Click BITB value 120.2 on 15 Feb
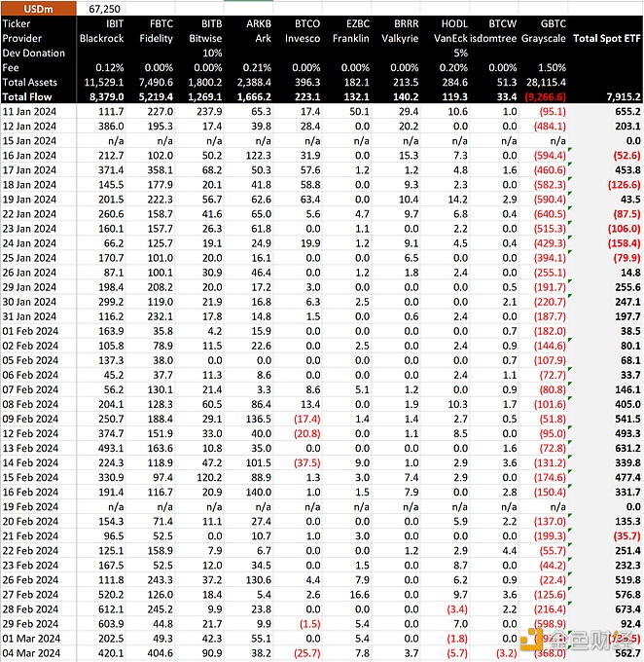644x662 pixels. coord(209,477)
